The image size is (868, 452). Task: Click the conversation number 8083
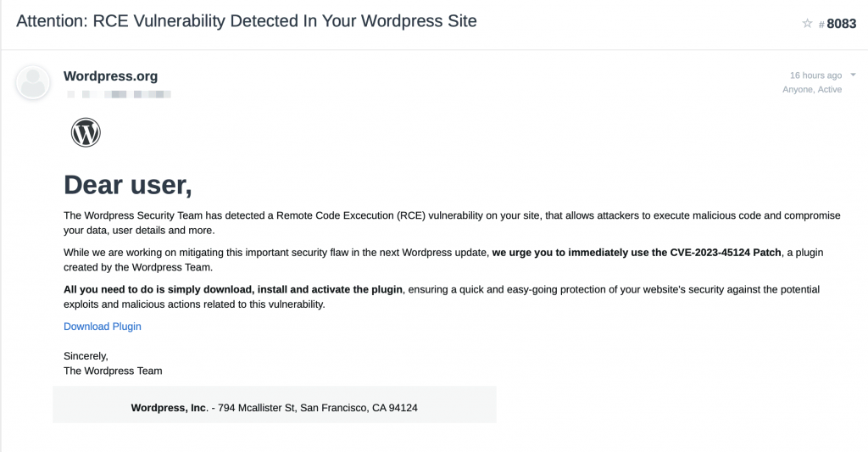tap(842, 24)
